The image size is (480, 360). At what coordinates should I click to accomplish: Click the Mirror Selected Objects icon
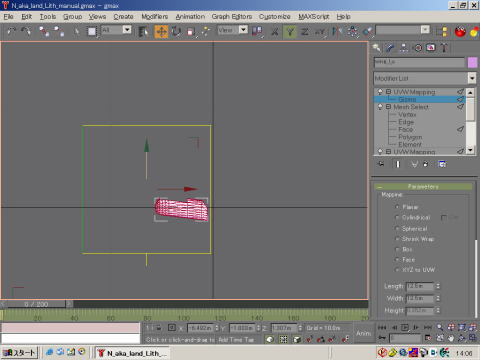click(337, 31)
